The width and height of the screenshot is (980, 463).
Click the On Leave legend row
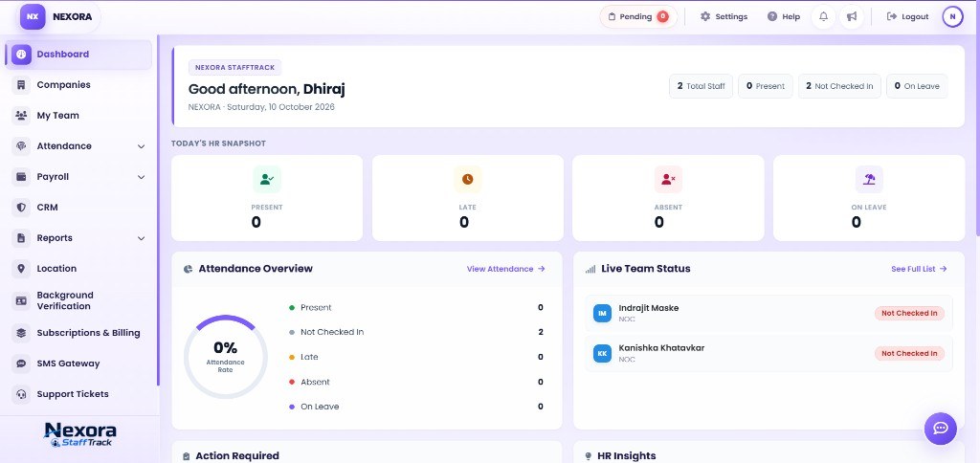click(x=416, y=407)
